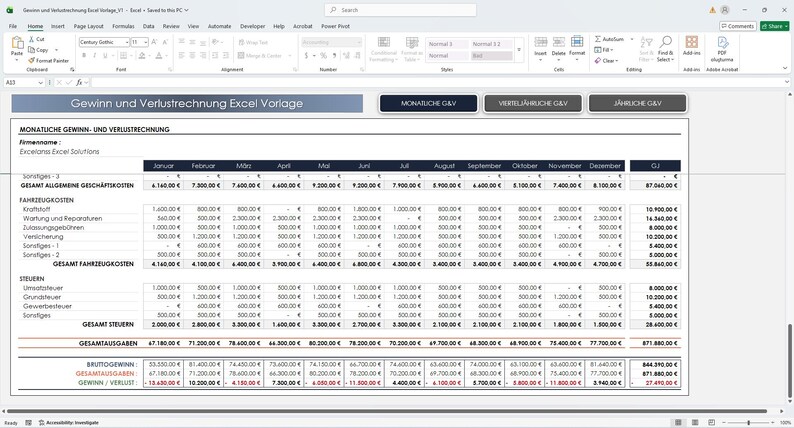
Task: Insert cells using the Insert icon
Action: click(540, 43)
